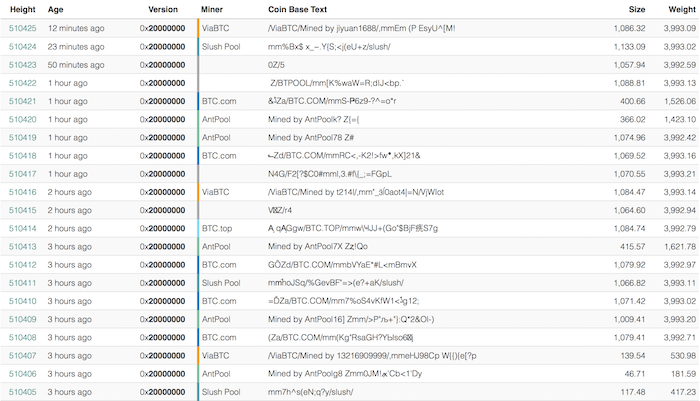700x401 pixels.
Task: Open block 510405 link
Action: pyautogui.click(x=22, y=392)
